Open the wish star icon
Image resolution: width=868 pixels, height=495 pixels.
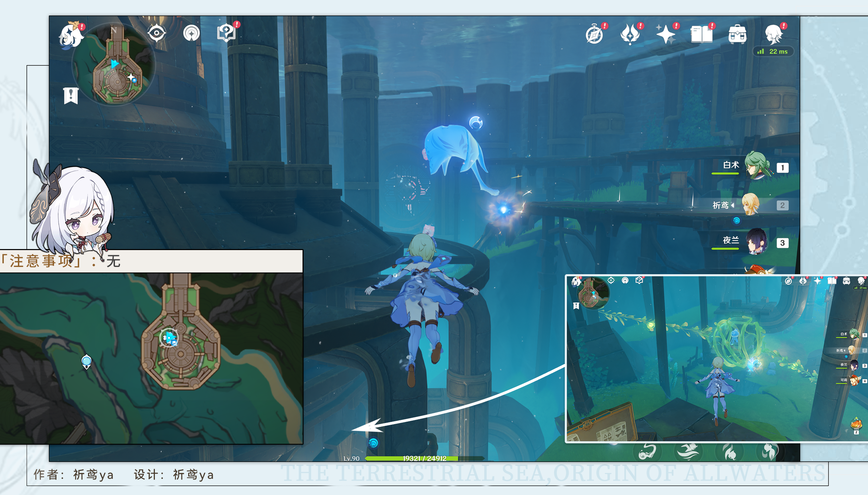coord(666,34)
